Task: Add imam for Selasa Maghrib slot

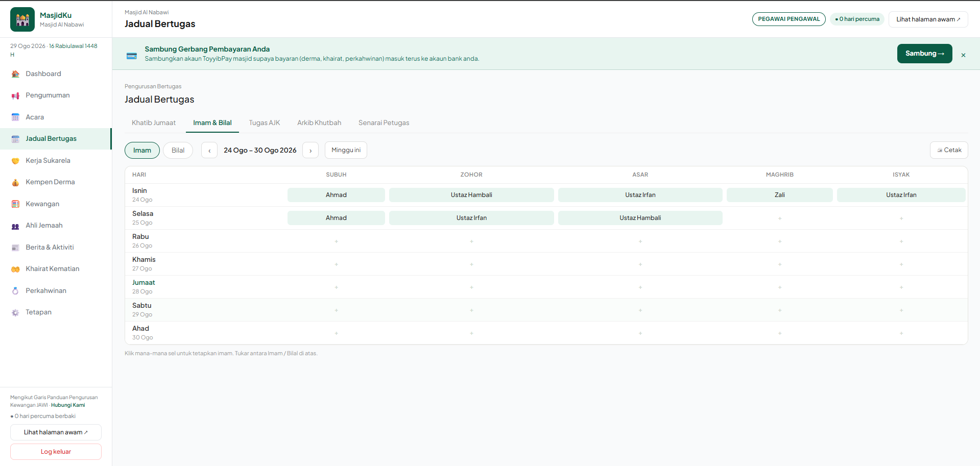Action: [x=779, y=218]
